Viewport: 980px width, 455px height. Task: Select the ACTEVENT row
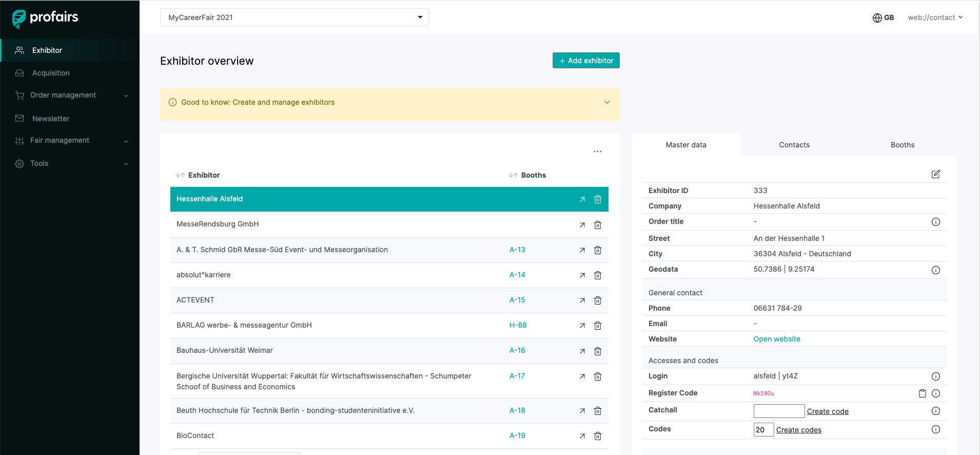tap(389, 300)
